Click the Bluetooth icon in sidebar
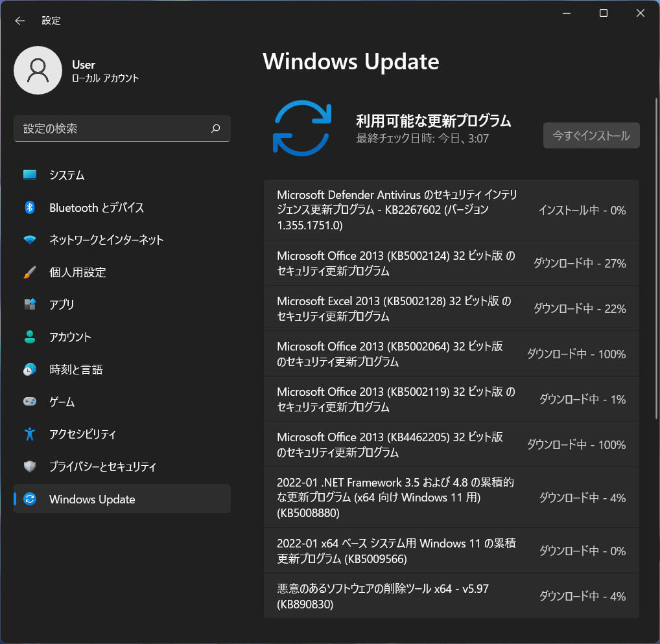The image size is (660, 644). (x=29, y=207)
